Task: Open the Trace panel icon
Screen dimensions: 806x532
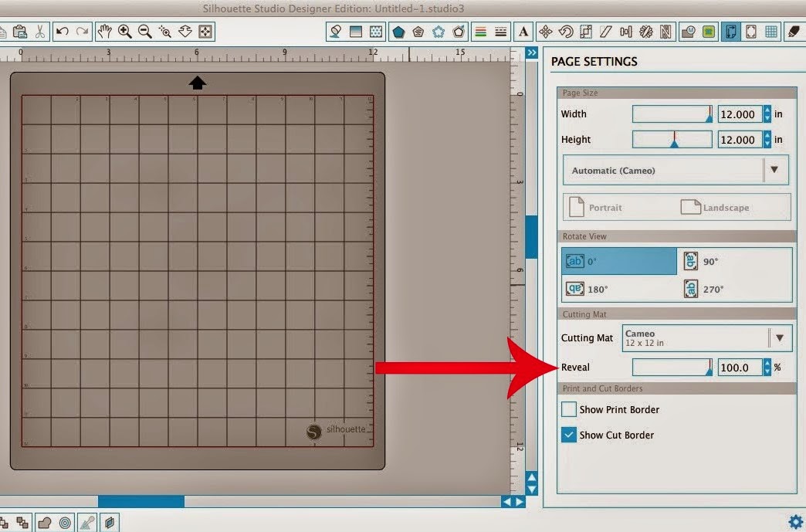Action: click(689, 32)
